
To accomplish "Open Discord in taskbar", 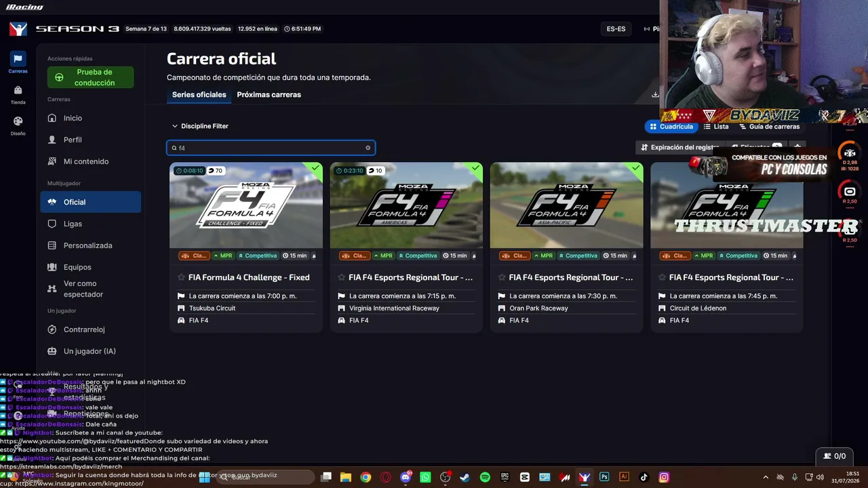I will 406,477.
